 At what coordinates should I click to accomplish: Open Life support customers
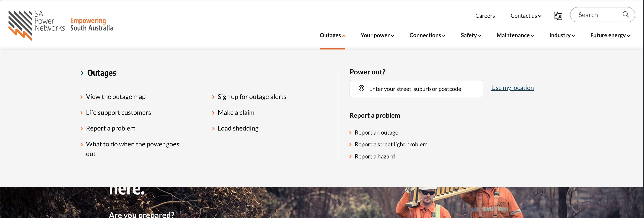click(x=118, y=112)
